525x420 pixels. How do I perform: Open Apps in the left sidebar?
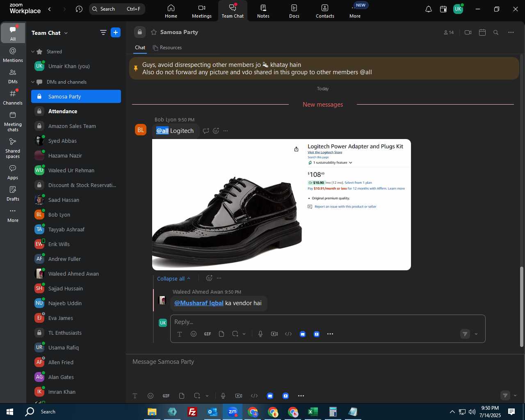pyautogui.click(x=13, y=172)
